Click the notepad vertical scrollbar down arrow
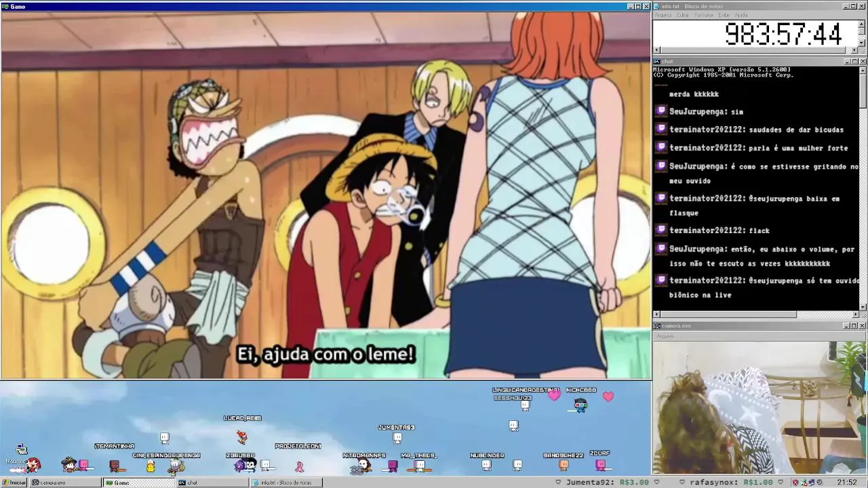 tap(863, 43)
